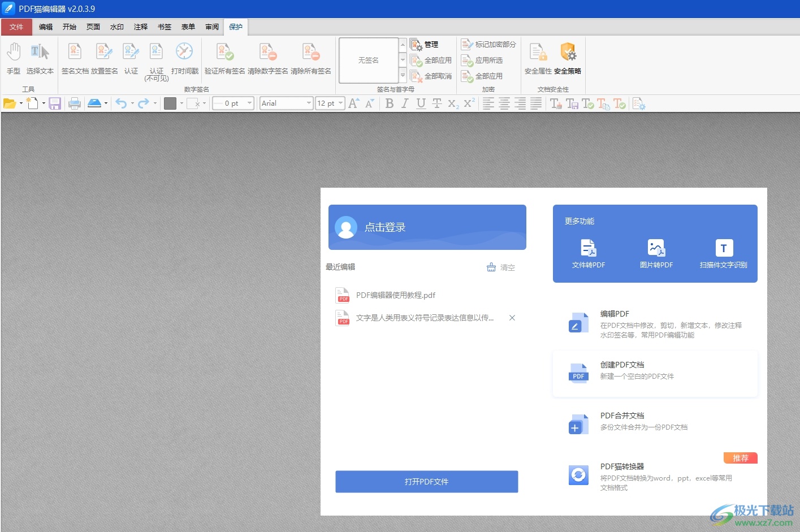
Task: Open the 文件转PDF converter
Action: pos(589,254)
